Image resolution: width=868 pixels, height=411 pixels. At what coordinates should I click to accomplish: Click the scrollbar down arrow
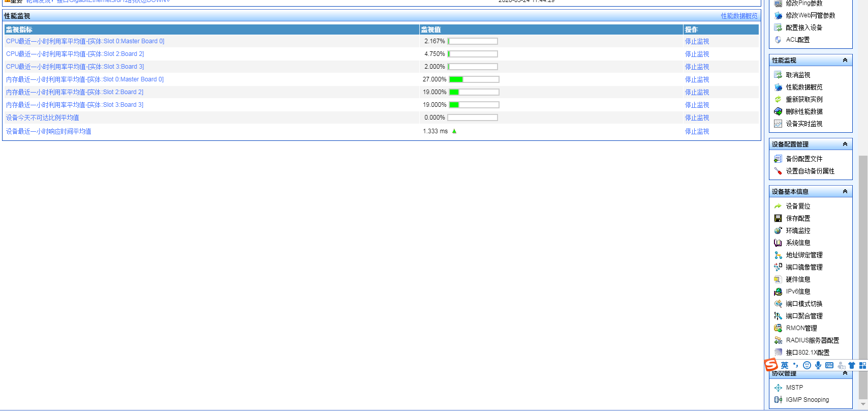point(863,405)
